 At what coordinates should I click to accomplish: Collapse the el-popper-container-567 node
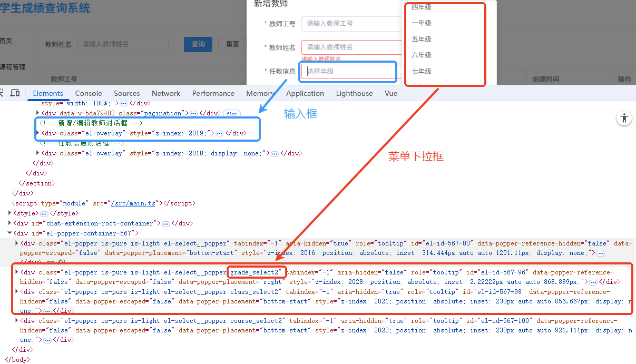(9, 233)
